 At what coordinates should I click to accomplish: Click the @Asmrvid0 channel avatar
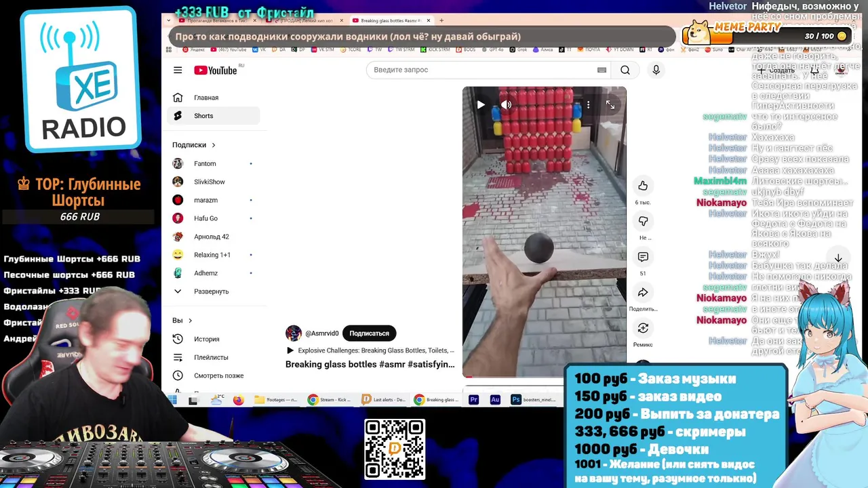(294, 333)
